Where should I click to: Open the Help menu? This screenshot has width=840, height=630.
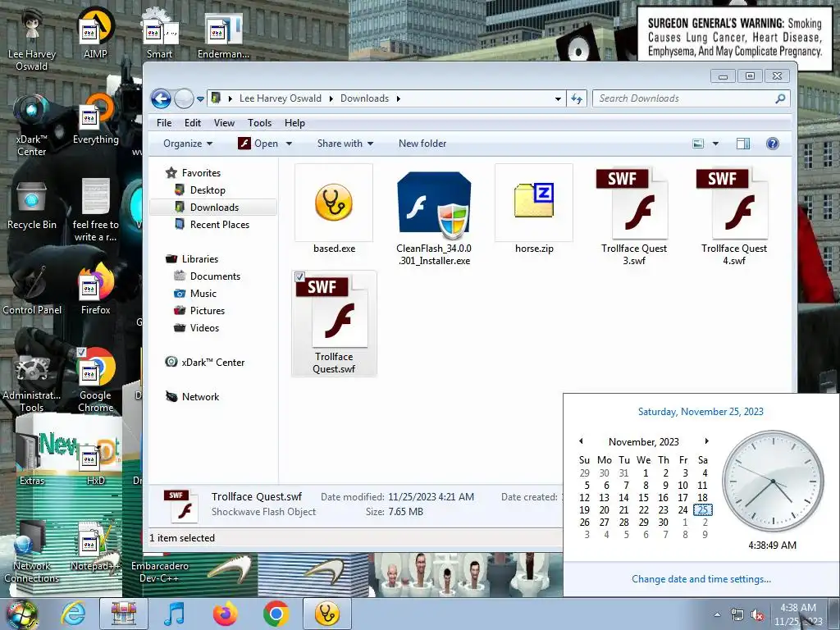(x=294, y=123)
